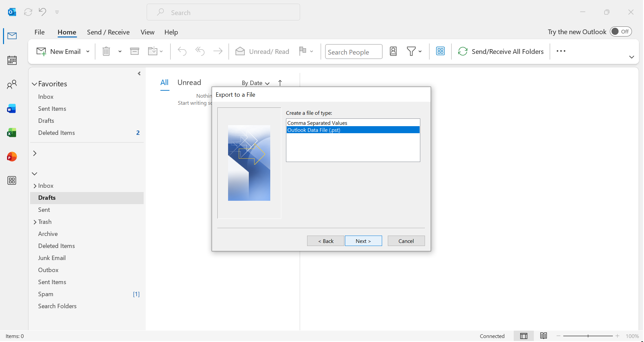644x342 pixels.
Task: Click the Filter Email funnel icon
Action: pyautogui.click(x=411, y=51)
